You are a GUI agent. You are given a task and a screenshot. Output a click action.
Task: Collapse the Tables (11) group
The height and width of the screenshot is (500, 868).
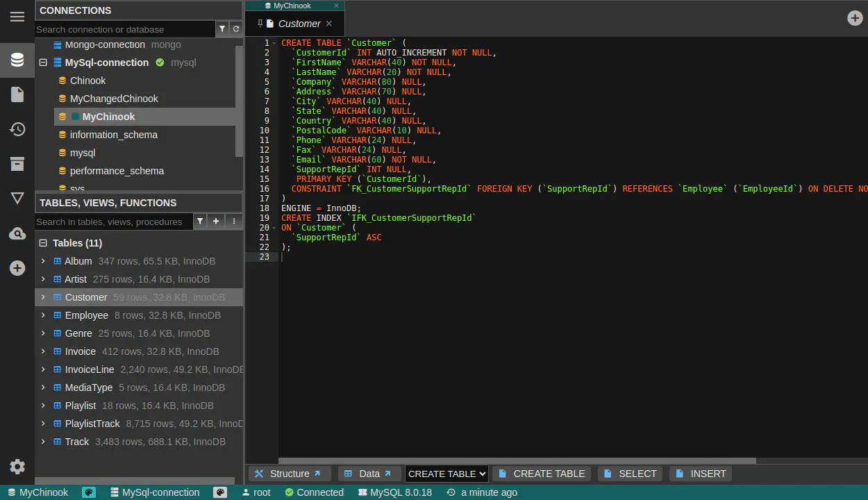coord(43,243)
